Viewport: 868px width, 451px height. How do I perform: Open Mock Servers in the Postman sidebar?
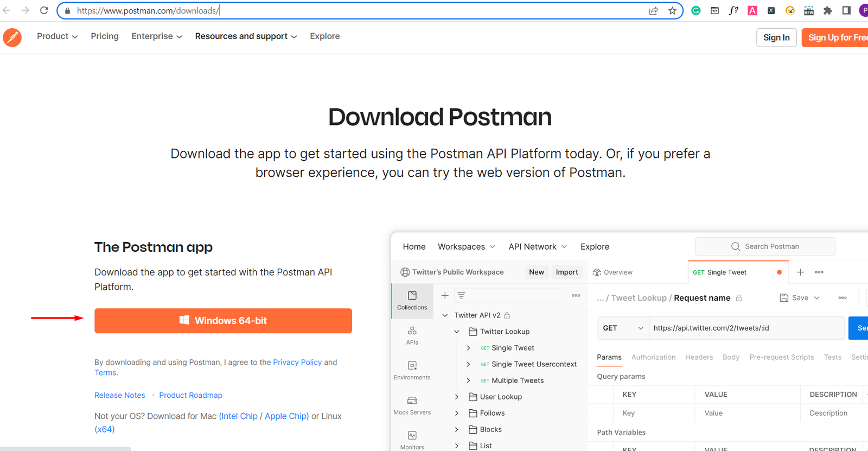pyautogui.click(x=412, y=405)
